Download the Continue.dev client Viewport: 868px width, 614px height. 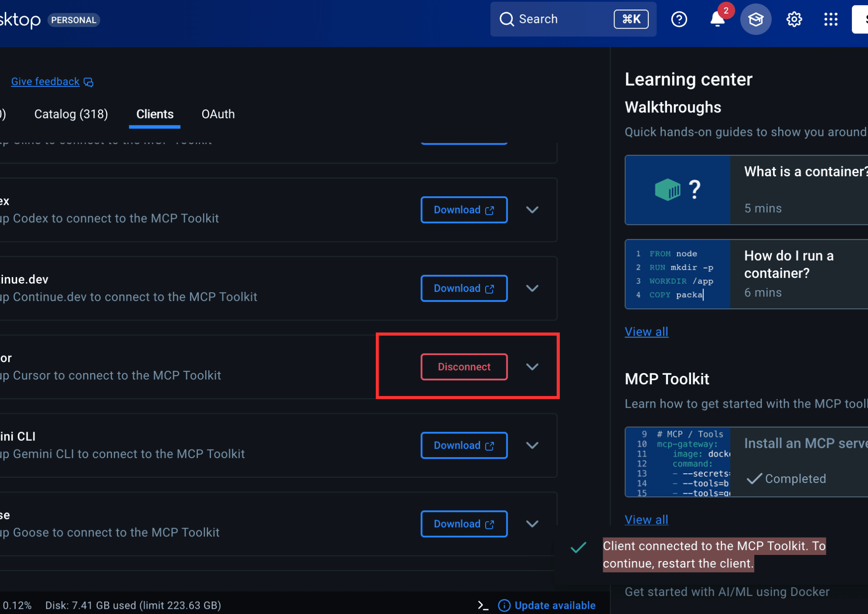coord(464,288)
